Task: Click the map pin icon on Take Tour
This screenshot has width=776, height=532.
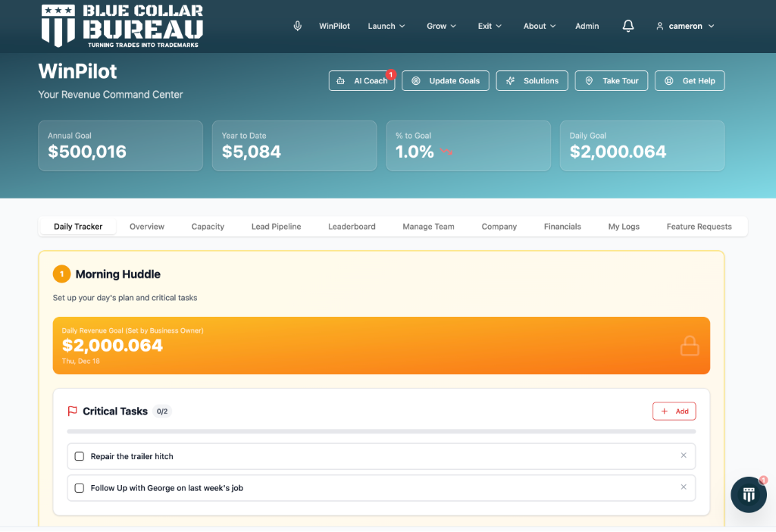Action: [589, 80]
